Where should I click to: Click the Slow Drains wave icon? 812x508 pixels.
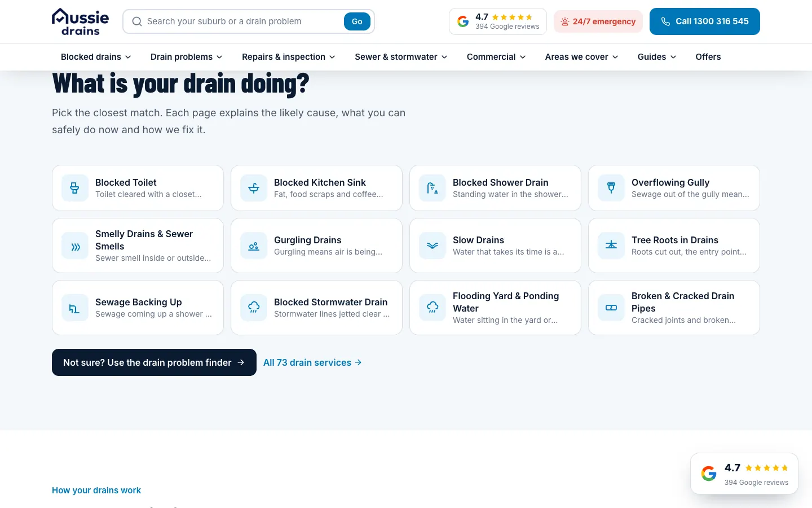point(433,246)
